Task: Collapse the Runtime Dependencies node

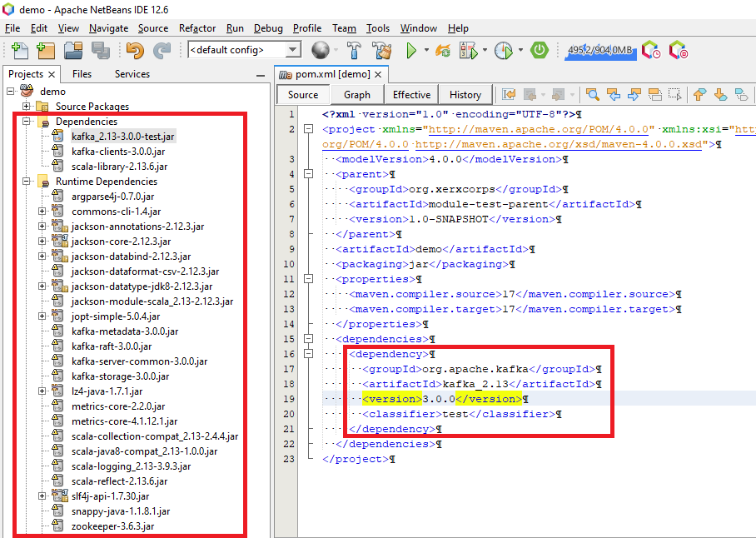Action: point(27,182)
